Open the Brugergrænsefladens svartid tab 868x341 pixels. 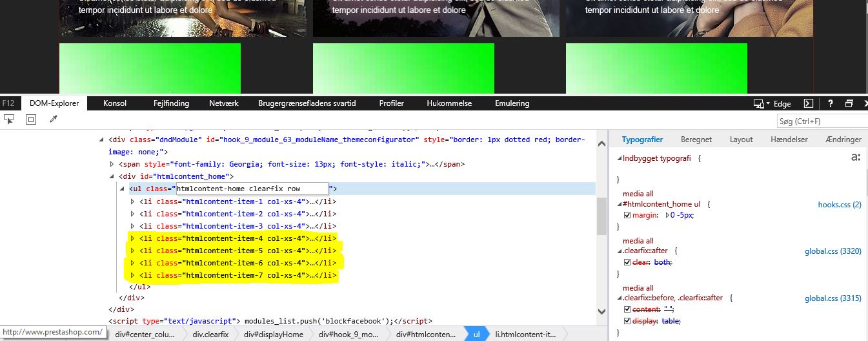[307, 103]
